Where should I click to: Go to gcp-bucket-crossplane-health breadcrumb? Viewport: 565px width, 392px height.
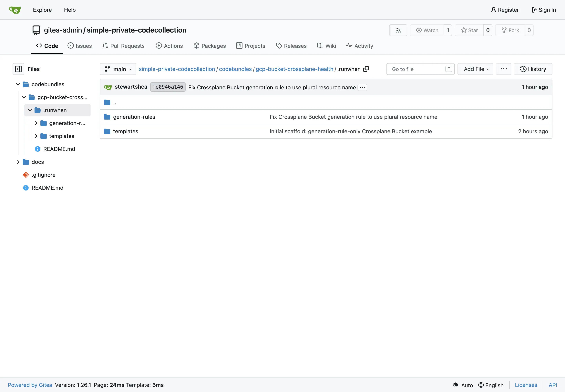point(294,69)
